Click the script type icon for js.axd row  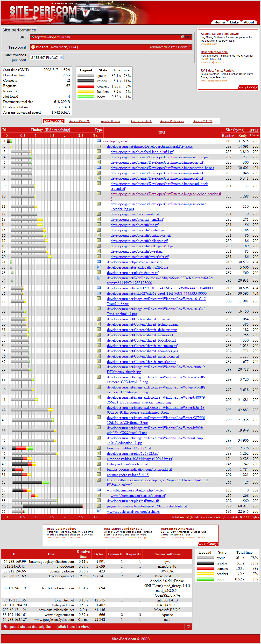point(99,267)
